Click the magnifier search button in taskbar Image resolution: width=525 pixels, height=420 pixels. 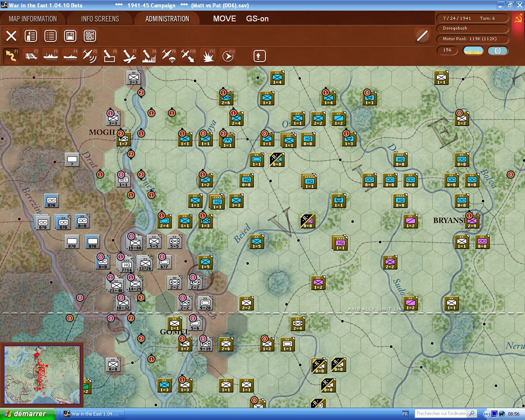[x=472, y=413]
